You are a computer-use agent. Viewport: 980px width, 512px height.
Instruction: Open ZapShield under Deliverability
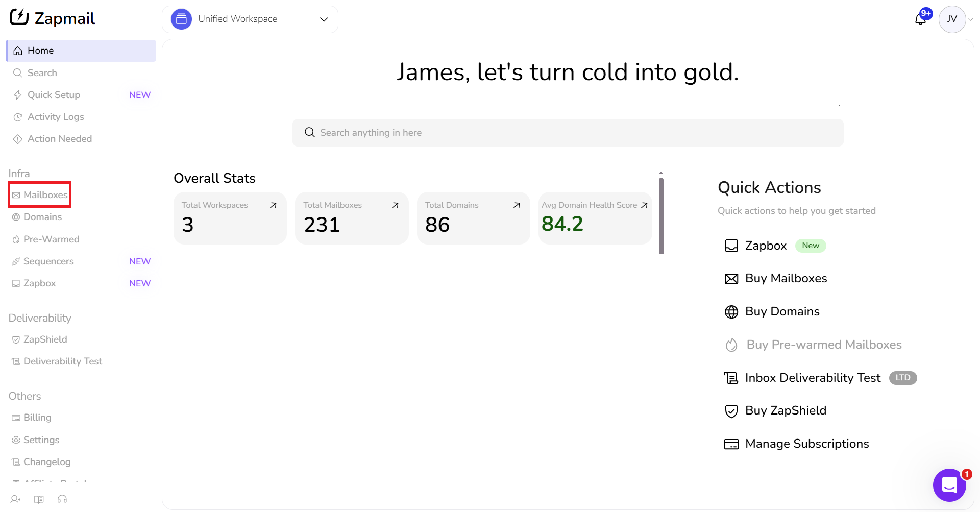(45, 339)
